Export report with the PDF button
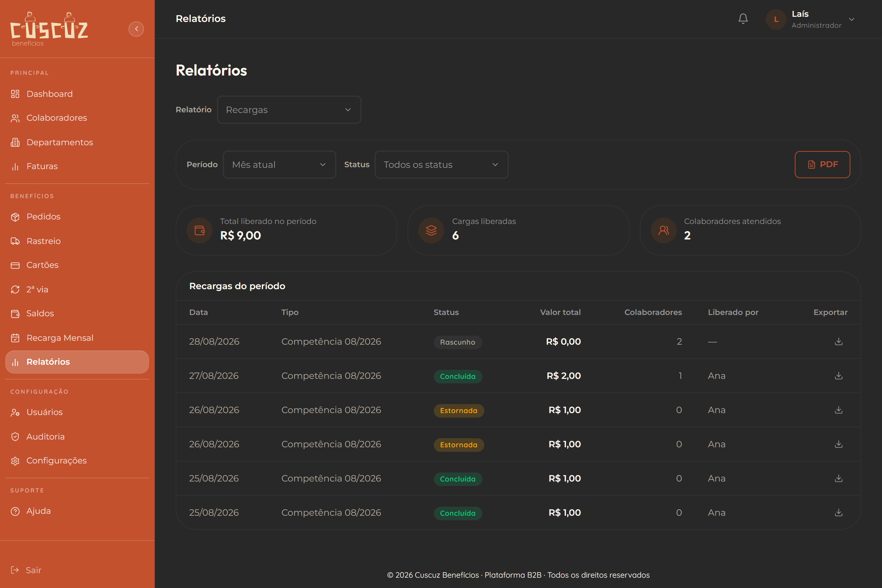The height and width of the screenshot is (588, 882). 822,165
